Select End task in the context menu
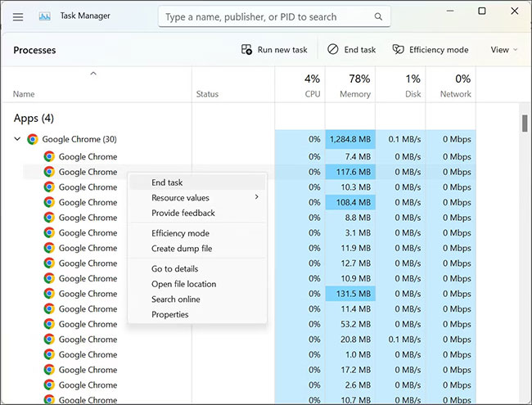The image size is (532, 405). 167,182
